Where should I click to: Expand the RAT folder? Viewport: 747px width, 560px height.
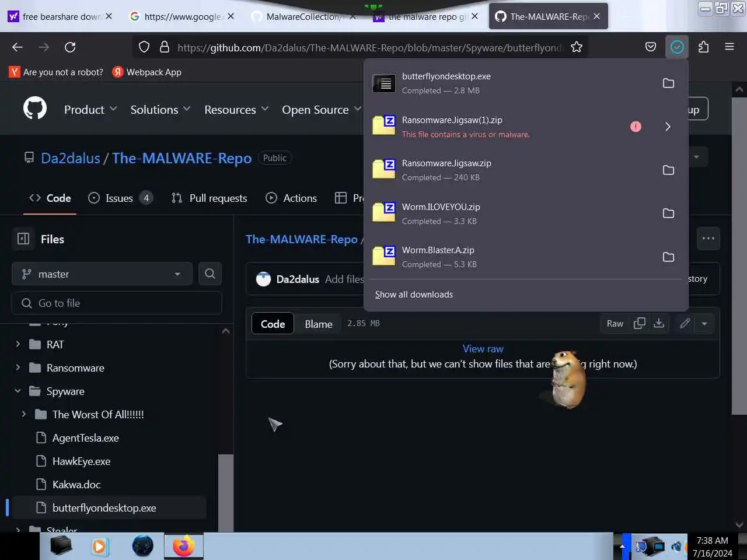click(18, 344)
